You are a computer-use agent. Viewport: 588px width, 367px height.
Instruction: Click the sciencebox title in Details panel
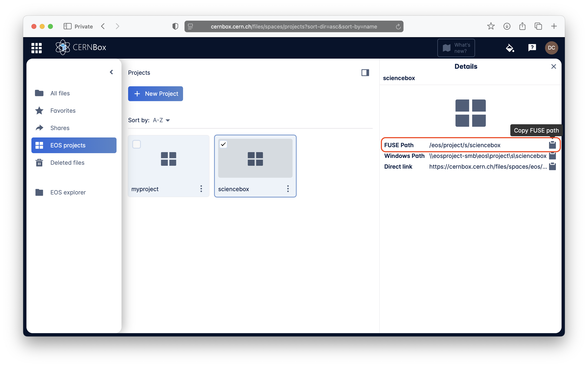click(399, 78)
